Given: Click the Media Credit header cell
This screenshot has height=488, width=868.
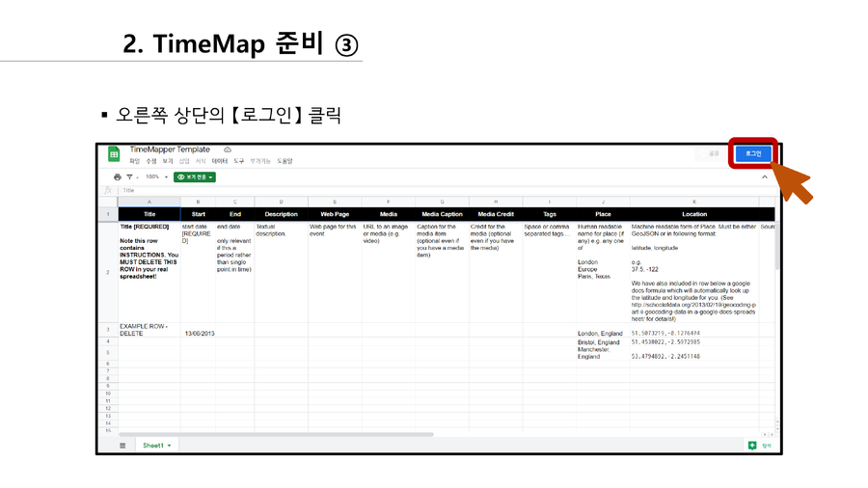Looking at the screenshot, I should (496, 214).
